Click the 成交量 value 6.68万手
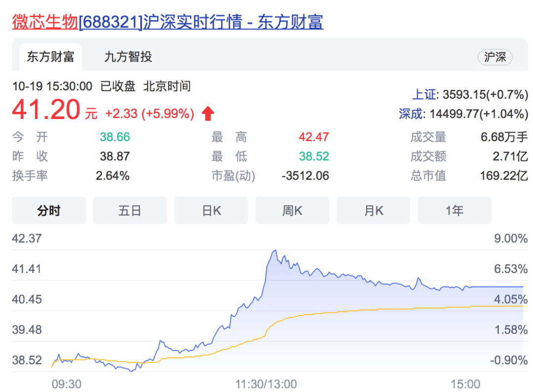Screen dimensions: 533x392 [504, 137]
